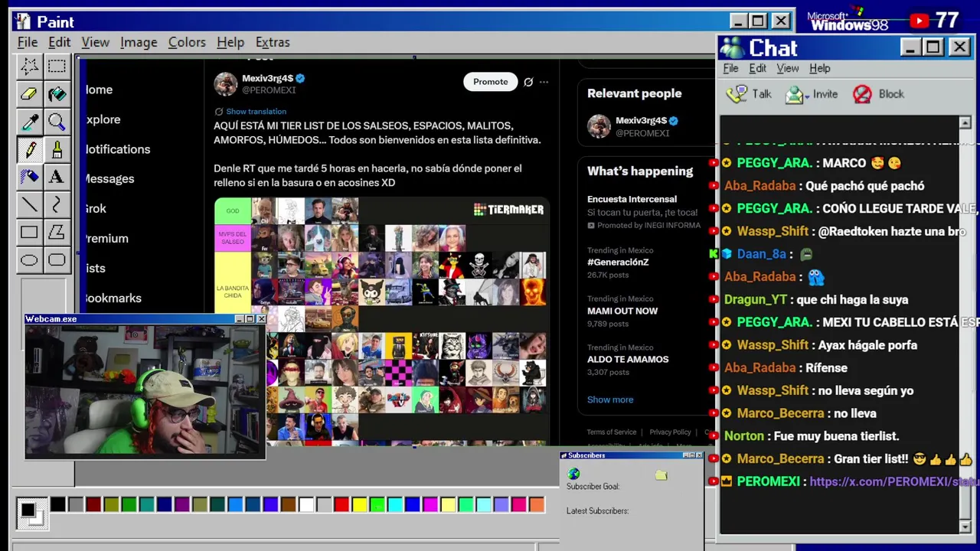Image resolution: width=980 pixels, height=551 pixels.
Task: Choose the Brush tool
Action: click(x=57, y=149)
